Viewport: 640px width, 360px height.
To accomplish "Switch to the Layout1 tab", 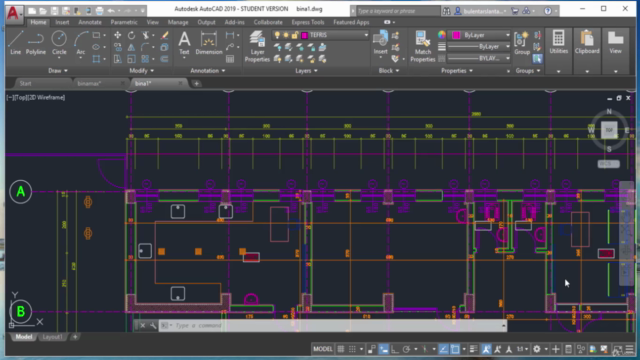I will pyautogui.click(x=52, y=337).
